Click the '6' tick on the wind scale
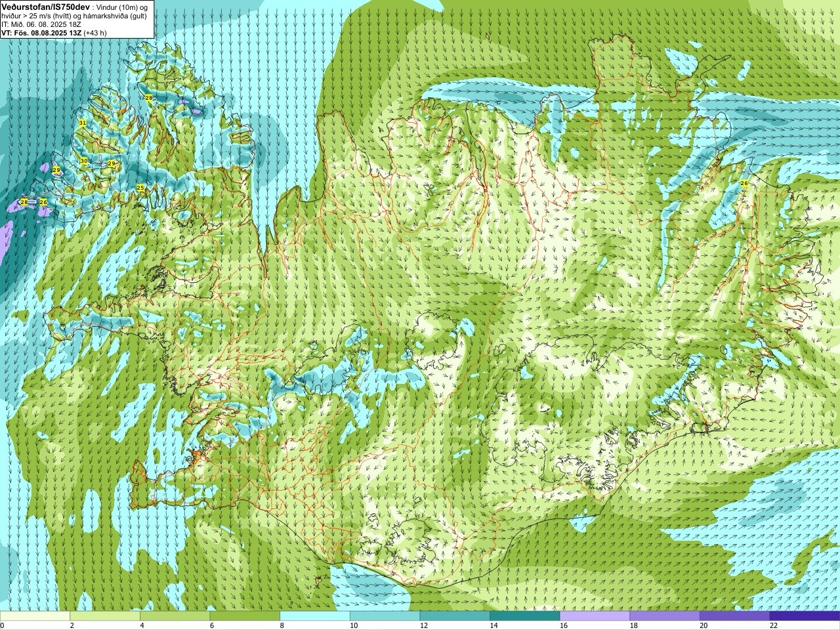 pyautogui.click(x=212, y=625)
